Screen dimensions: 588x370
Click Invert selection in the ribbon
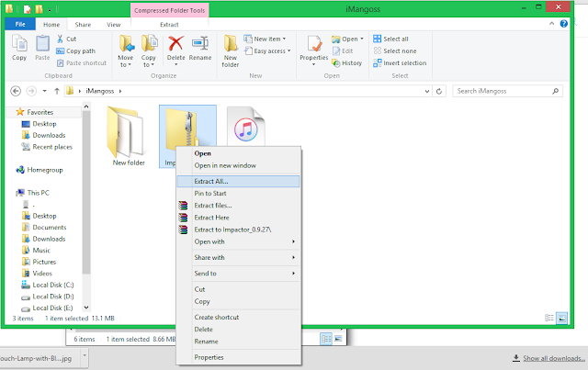400,63
